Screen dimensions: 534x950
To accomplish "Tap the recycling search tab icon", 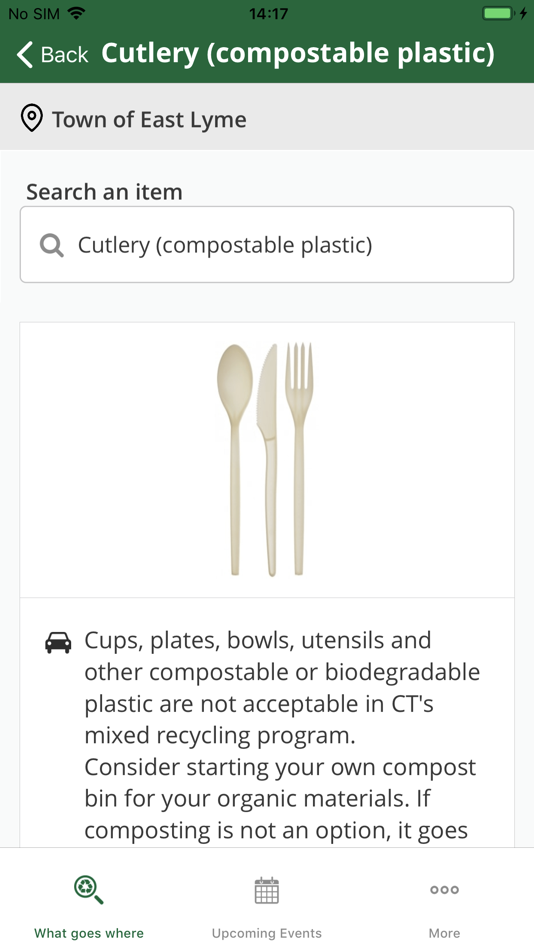I will pyautogui.click(x=88, y=891).
